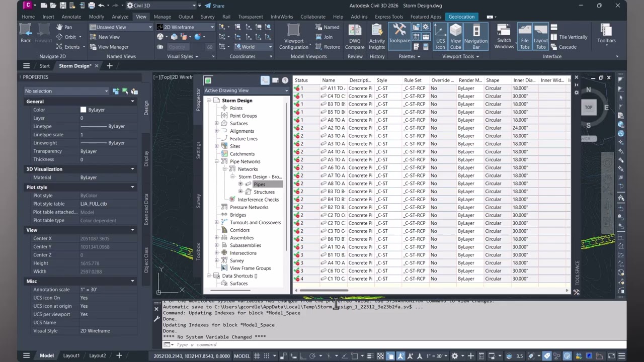This screenshot has height=362, width=644.
Task: Select Structures in Prospector tree
Action: tap(264, 192)
